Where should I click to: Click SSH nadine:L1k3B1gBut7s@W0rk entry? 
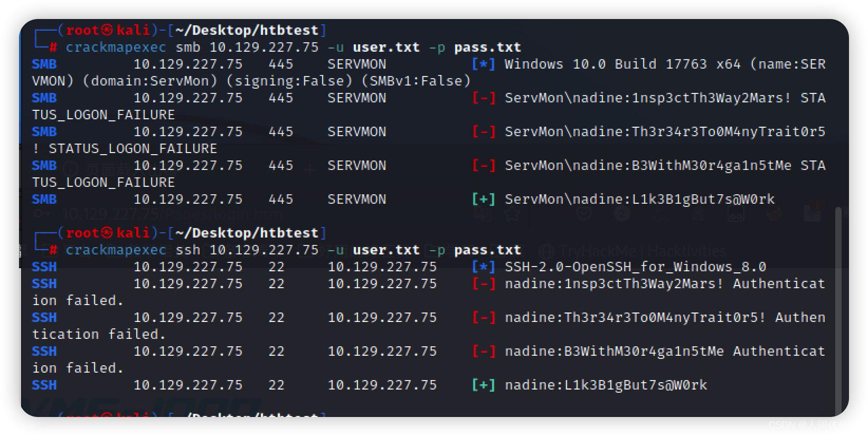pos(606,385)
